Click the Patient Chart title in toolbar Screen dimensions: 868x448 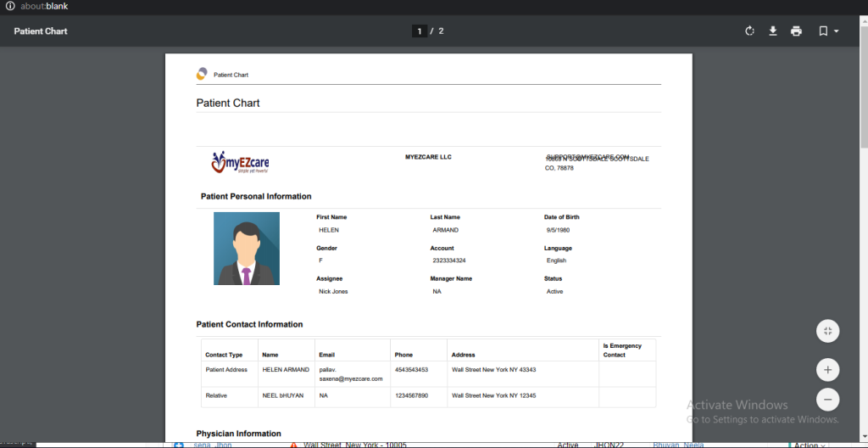pyautogui.click(x=41, y=31)
